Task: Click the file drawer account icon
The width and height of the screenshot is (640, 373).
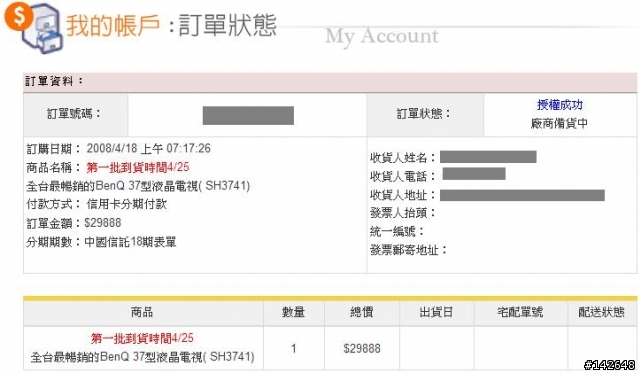Action: (43, 29)
